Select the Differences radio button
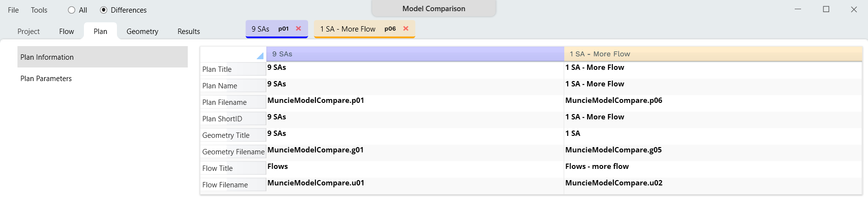The height and width of the screenshot is (199, 868). [x=104, y=10]
